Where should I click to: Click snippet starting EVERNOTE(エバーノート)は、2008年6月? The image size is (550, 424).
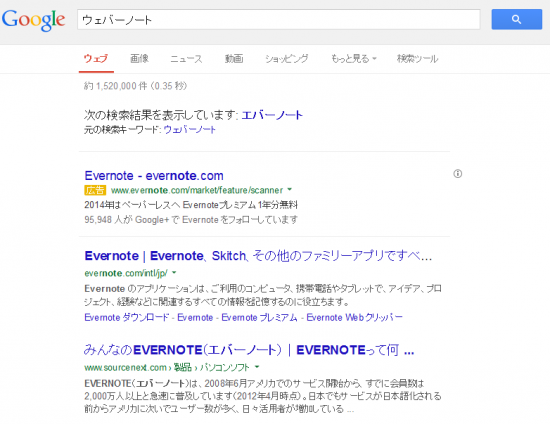point(263,396)
